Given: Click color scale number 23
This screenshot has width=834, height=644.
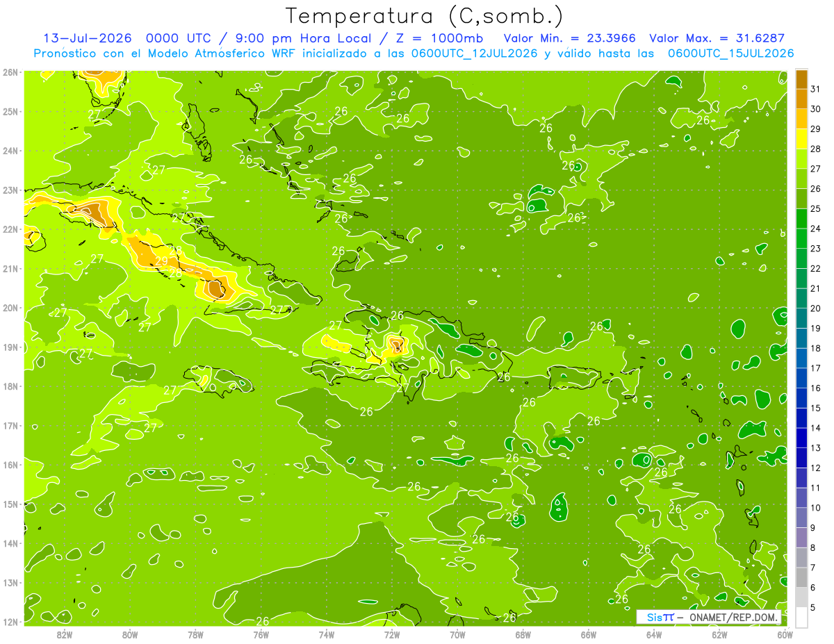Looking at the screenshot, I should click(815, 248).
